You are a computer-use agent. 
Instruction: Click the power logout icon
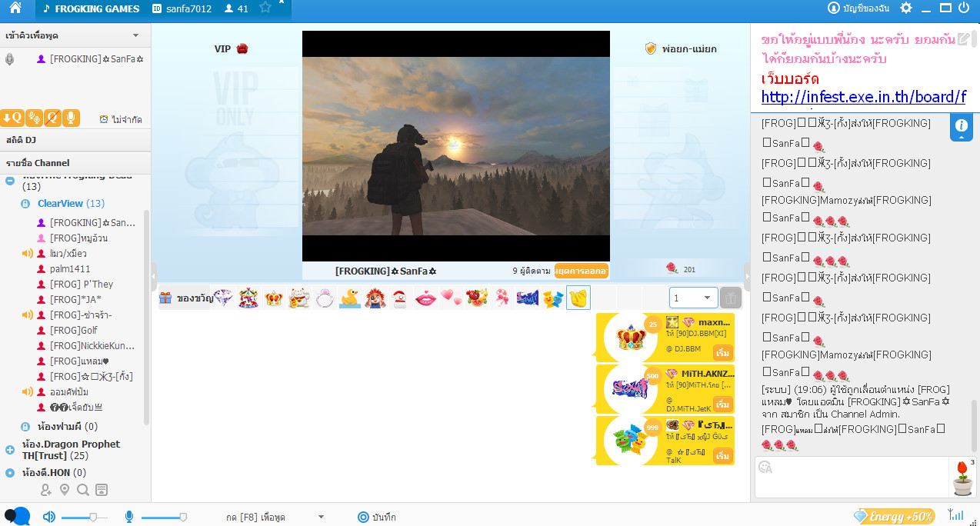pyautogui.click(x=964, y=8)
